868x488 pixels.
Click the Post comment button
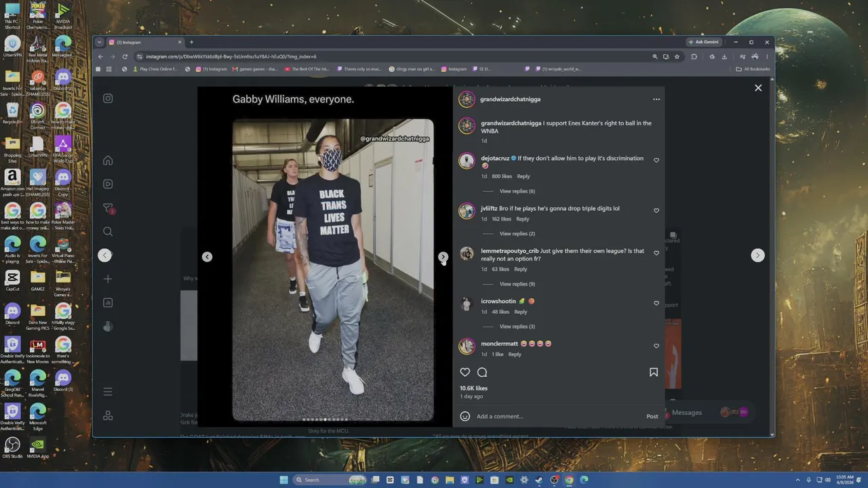652,416
